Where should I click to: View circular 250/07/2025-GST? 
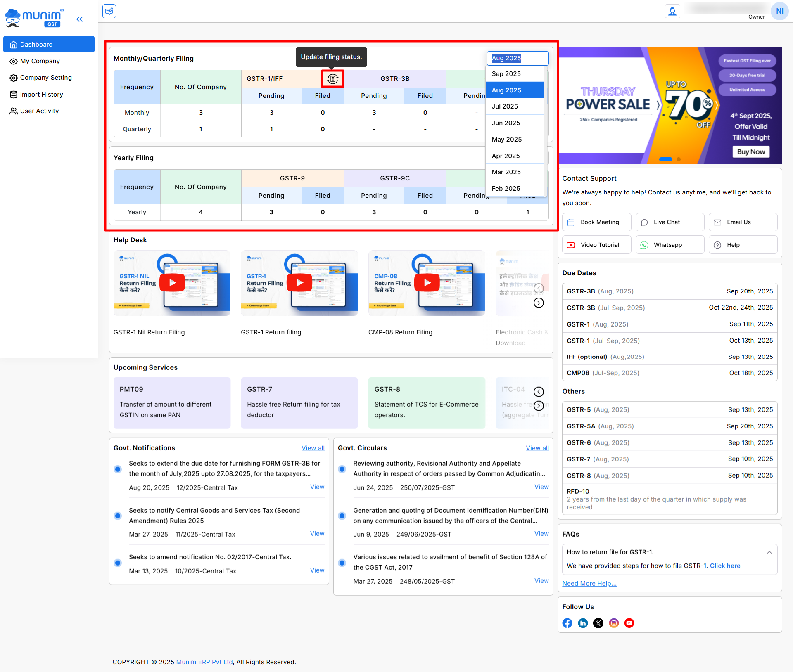tap(541, 487)
